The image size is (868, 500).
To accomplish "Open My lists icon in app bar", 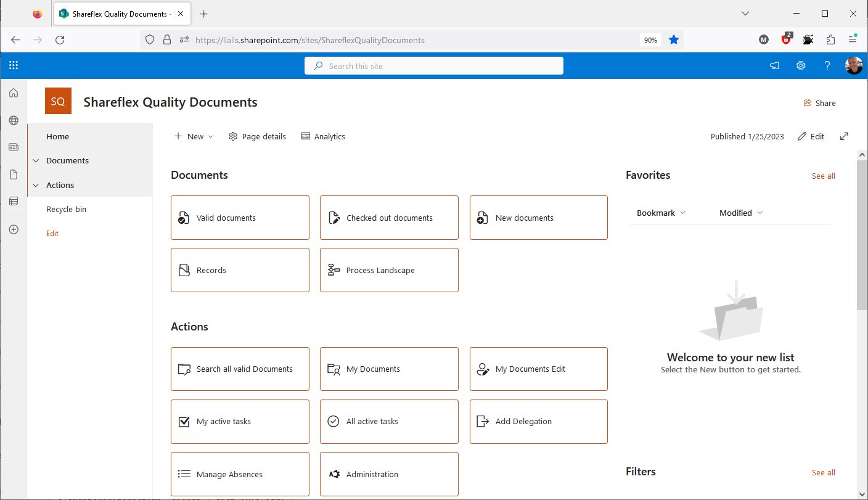I will pos(14,201).
